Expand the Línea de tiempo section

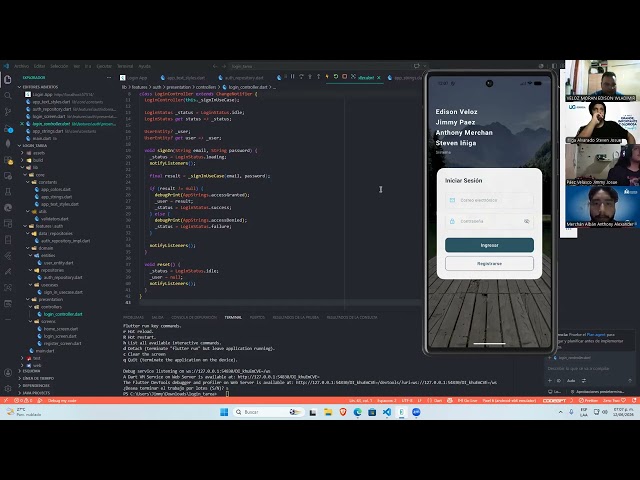pos(38,378)
